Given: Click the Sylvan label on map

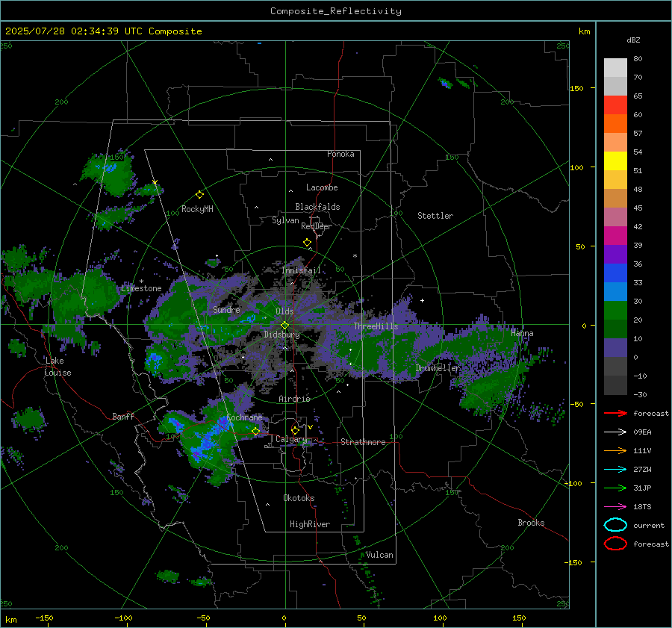Looking at the screenshot, I should 285,220.
